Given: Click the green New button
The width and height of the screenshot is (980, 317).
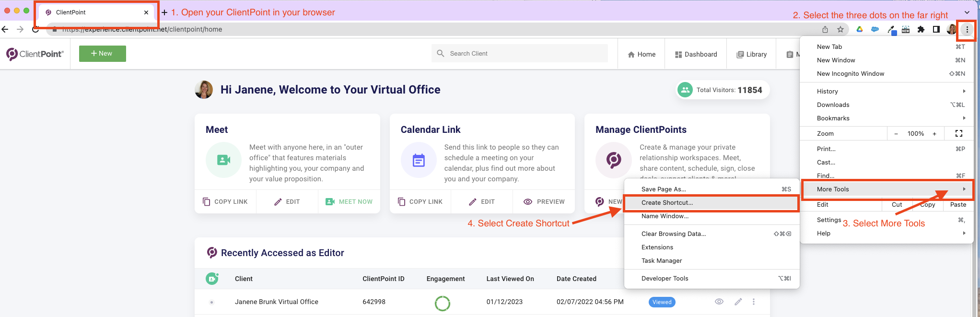Looking at the screenshot, I should pos(103,54).
